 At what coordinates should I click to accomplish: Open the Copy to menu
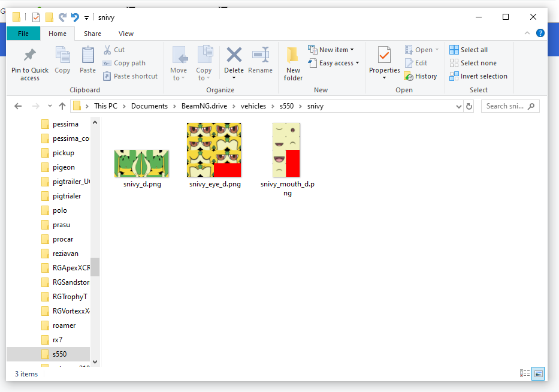click(x=204, y=64)
